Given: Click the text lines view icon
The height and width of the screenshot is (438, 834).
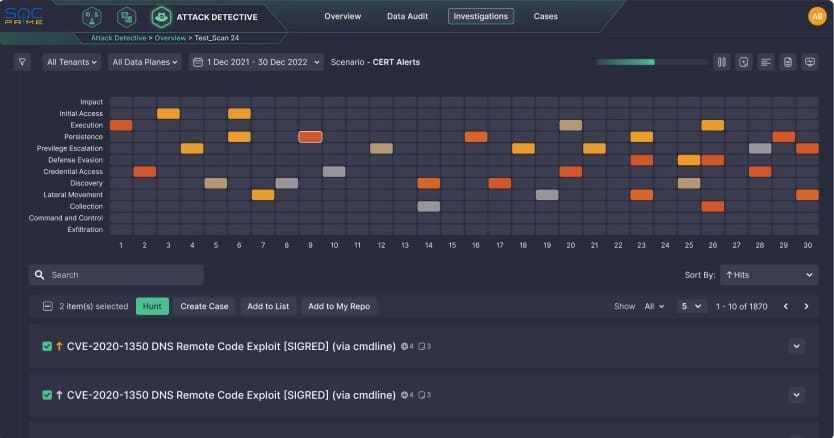Looking at the screenshot, I should [766, 62].
